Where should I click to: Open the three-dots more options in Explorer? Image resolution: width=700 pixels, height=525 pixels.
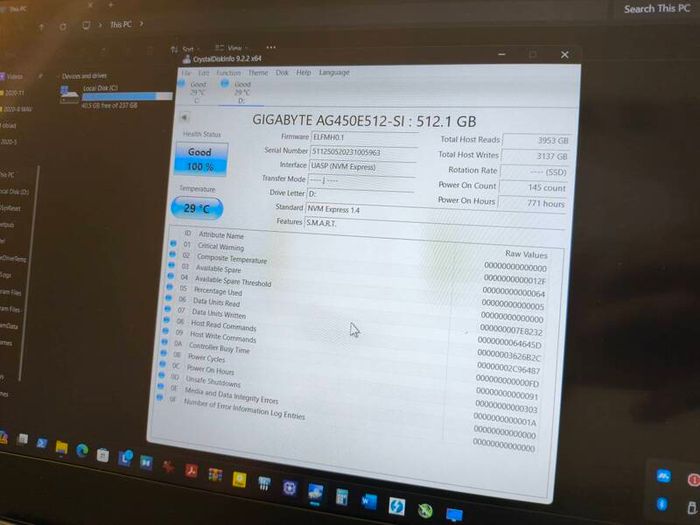[271, 47]
